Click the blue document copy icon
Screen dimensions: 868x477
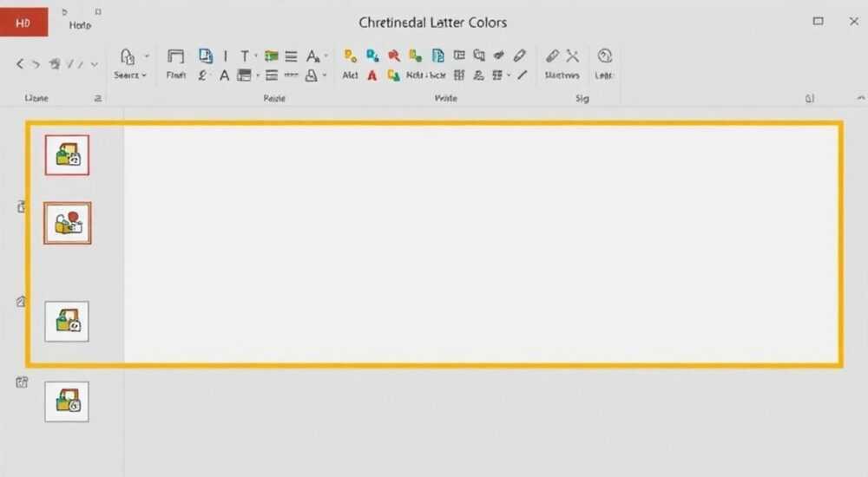click(x=206, y=56)
